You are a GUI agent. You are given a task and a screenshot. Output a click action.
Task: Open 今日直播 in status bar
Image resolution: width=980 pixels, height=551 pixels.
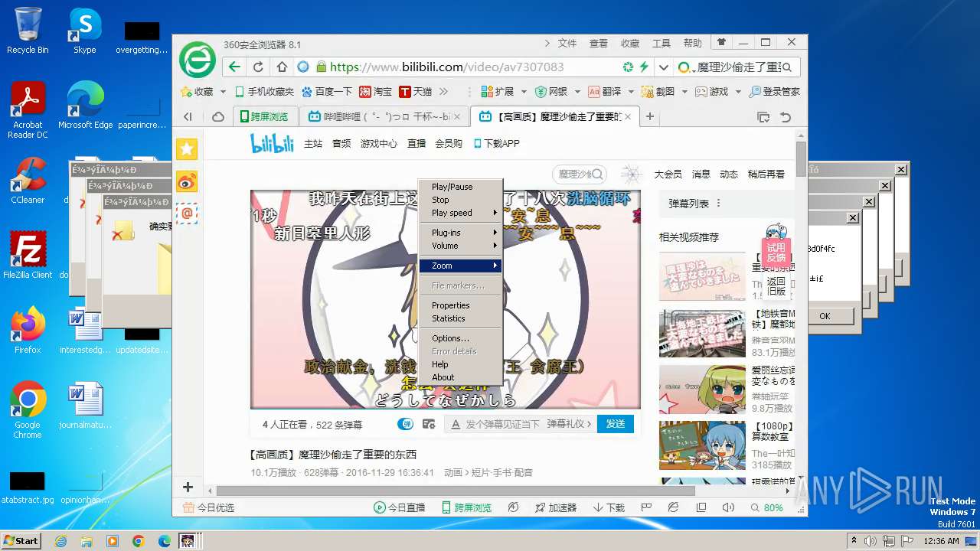click(399, 507)
